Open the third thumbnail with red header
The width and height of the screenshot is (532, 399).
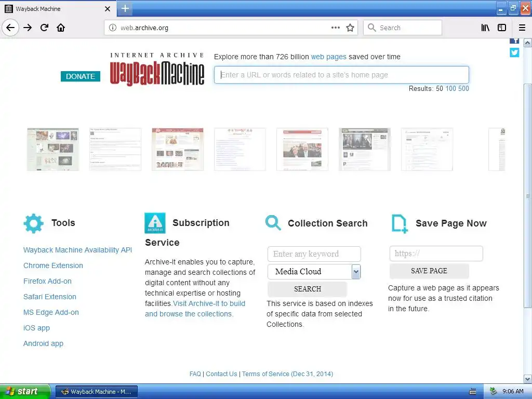[x=178, y=149]
